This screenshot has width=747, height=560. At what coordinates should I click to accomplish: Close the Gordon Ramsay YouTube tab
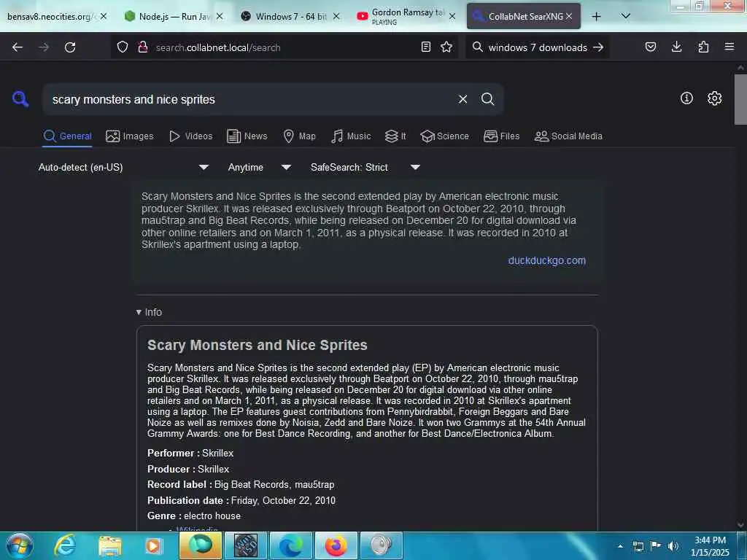point(452,16)
